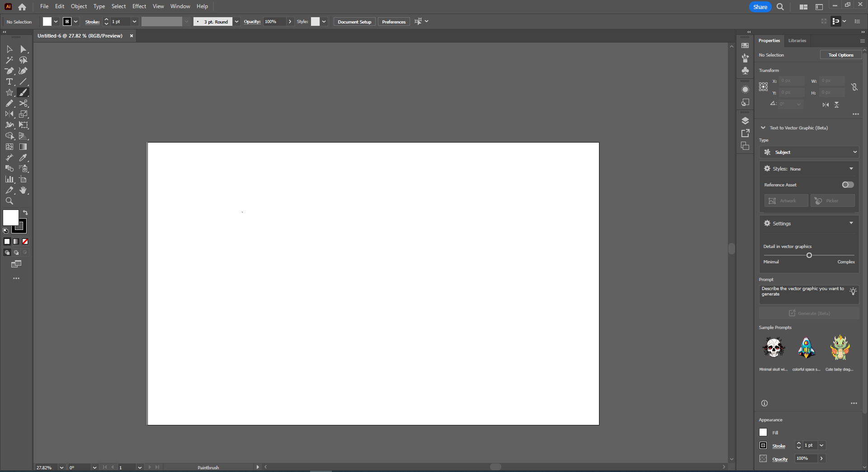
Task: Enable Draw Behind mode
Action: coord(16,253)
